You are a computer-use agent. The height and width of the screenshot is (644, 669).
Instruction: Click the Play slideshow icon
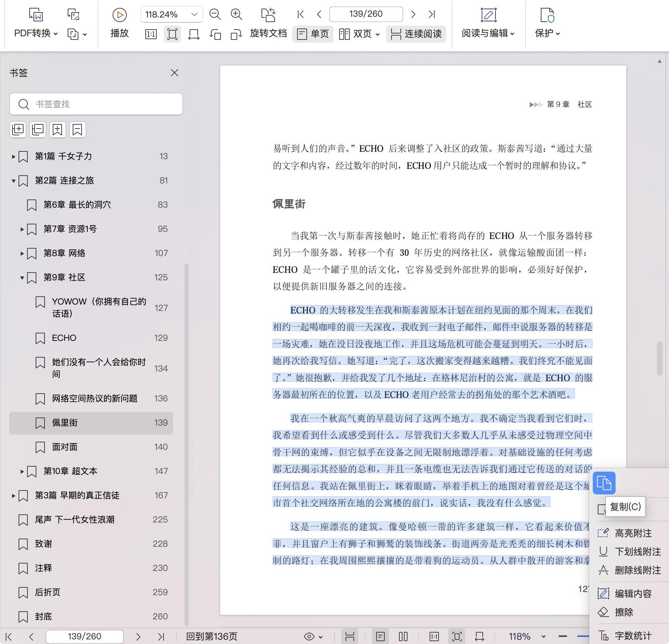tap(119, 15)
